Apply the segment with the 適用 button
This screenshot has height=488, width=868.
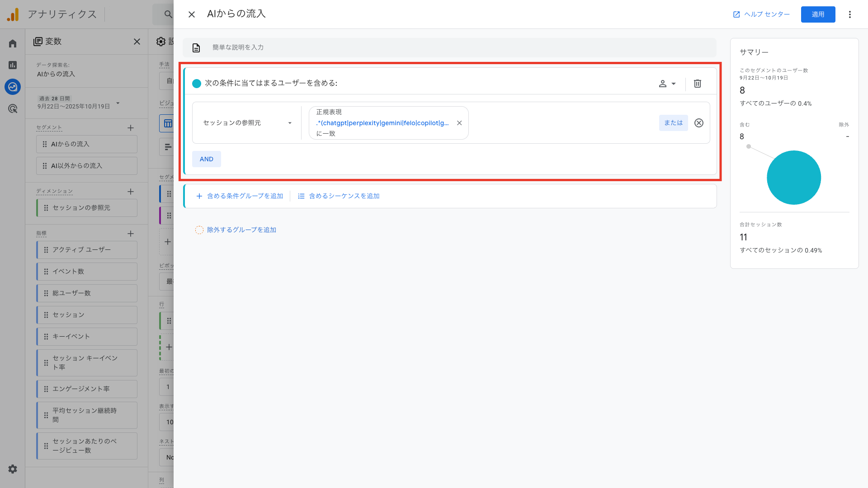click(x=818, y=14)
